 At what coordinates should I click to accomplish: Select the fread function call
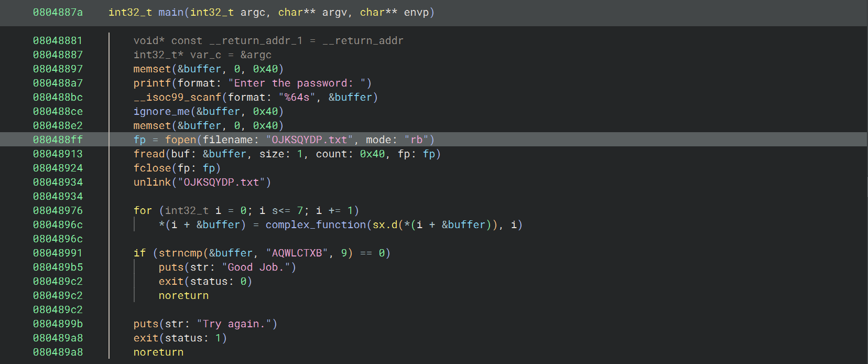click(x=149, y=154)
